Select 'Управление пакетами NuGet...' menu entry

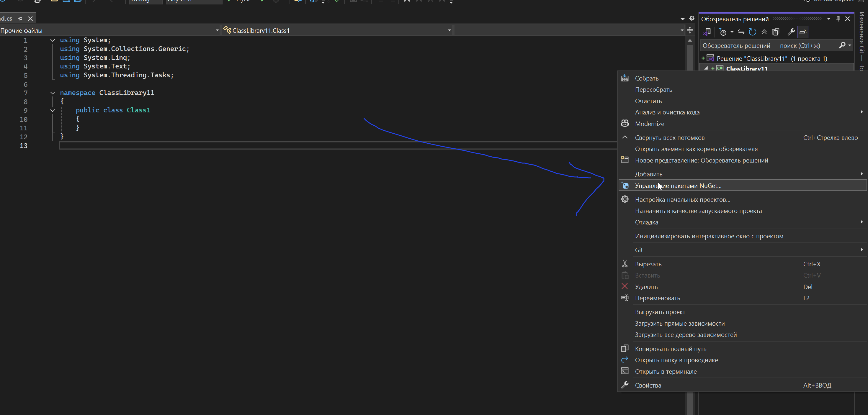point(678,186)
